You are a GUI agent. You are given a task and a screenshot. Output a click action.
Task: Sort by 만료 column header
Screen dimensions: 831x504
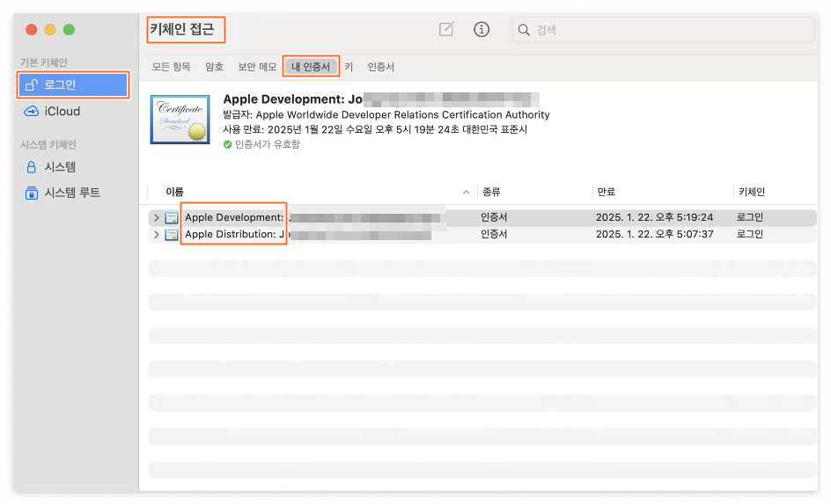click(x=606, y=192)
